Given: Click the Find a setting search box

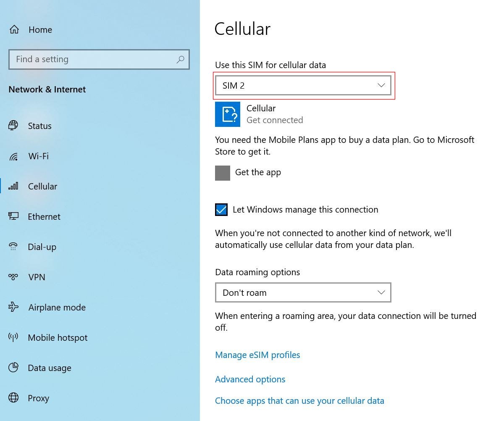Looking at the screenshot, I should (99, 59).
